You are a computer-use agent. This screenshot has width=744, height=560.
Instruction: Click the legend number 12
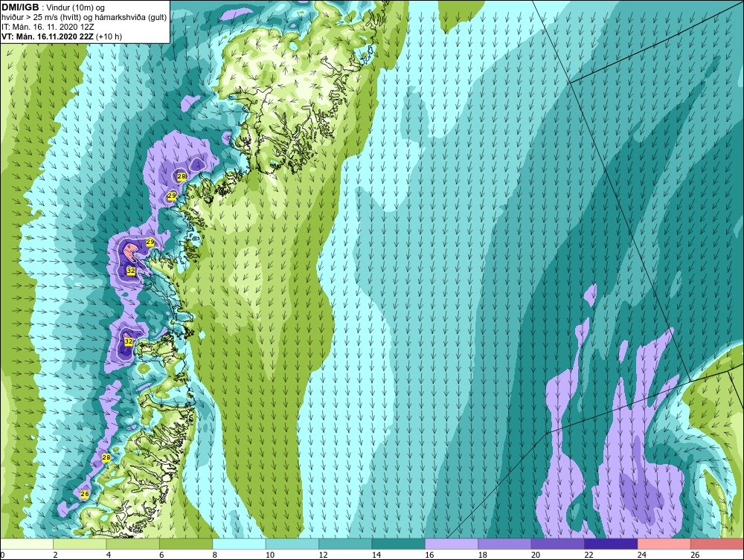click(x=323, y=555)
